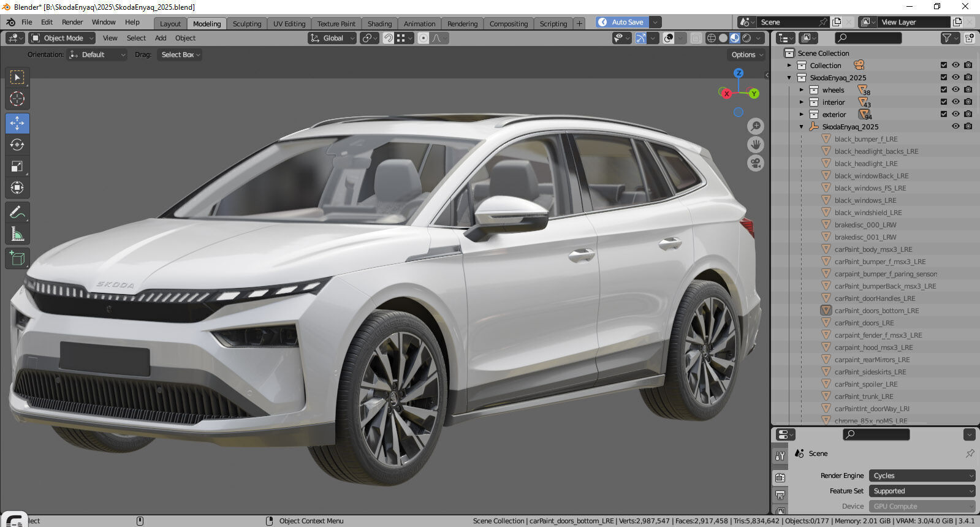Select the Rotate tool

(x=17, y=145)
